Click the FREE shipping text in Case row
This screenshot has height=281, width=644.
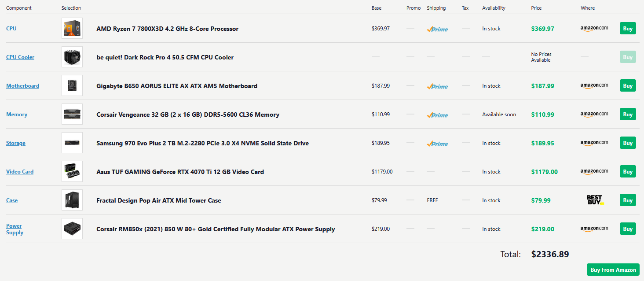[432, 200]
